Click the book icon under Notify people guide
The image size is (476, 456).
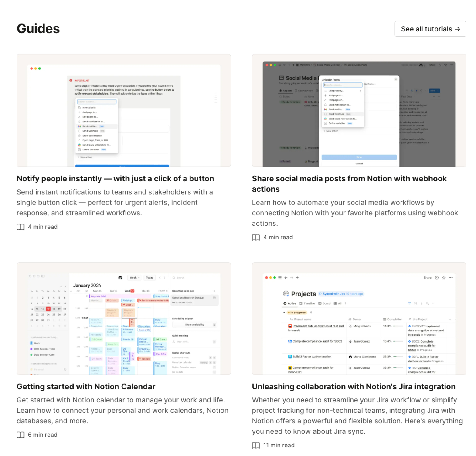click(x=21, y=227)
